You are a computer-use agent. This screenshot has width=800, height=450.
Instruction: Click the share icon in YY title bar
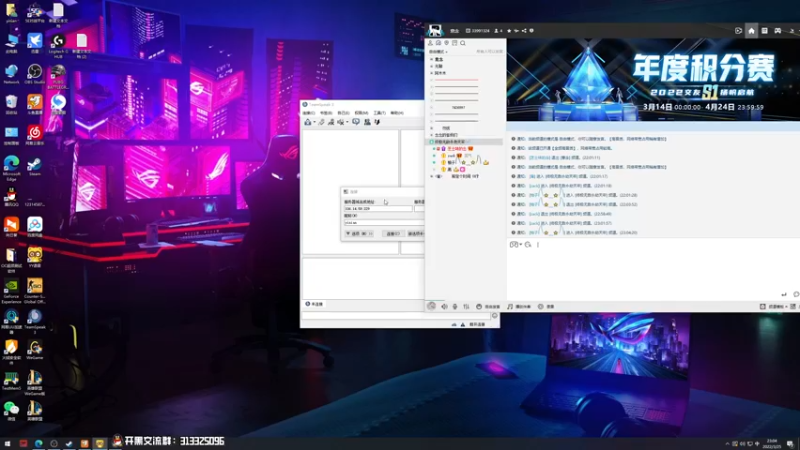pos(524,31)
